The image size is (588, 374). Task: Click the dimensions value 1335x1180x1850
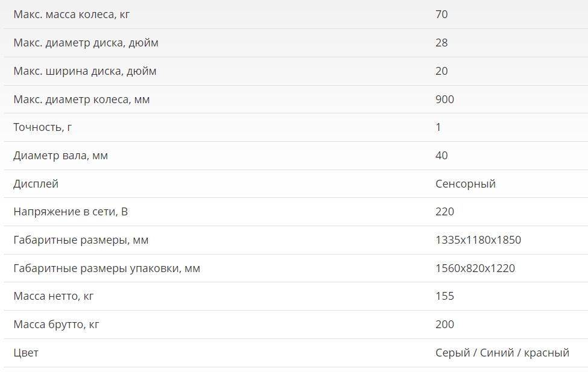(478, 240)
